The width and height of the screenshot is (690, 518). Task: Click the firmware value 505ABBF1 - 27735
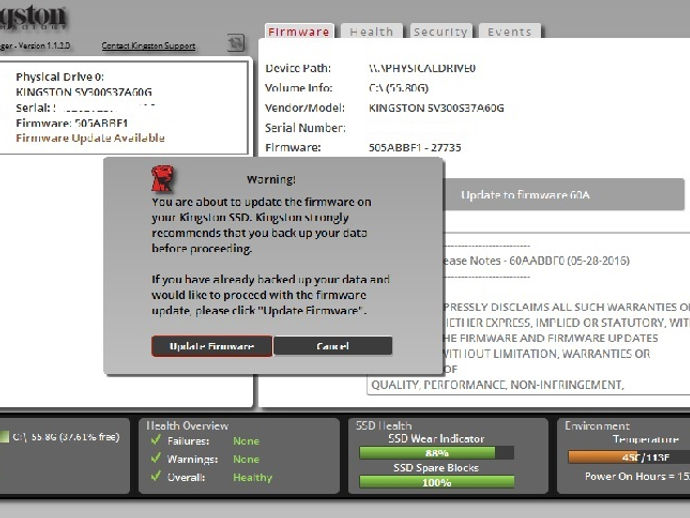pos(415,147)
